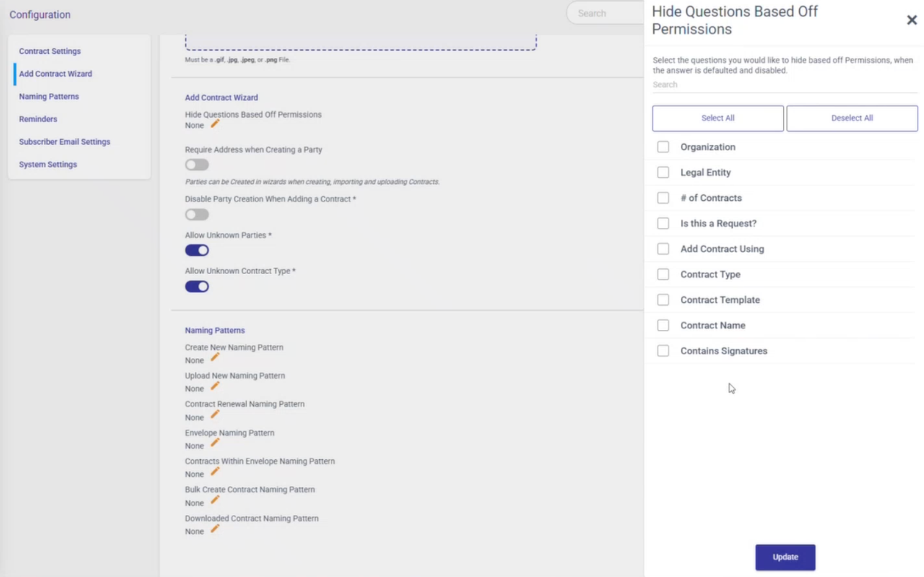
Task: Edit Hide Questions Based Off Permissions pencil
Action: 215,124
